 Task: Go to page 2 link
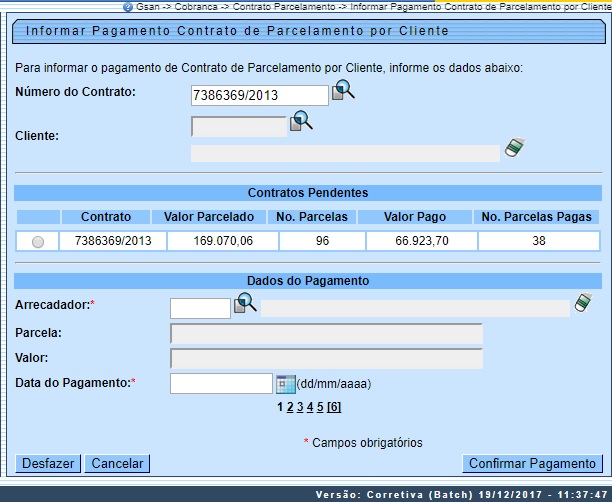click(x=290, y=407)
